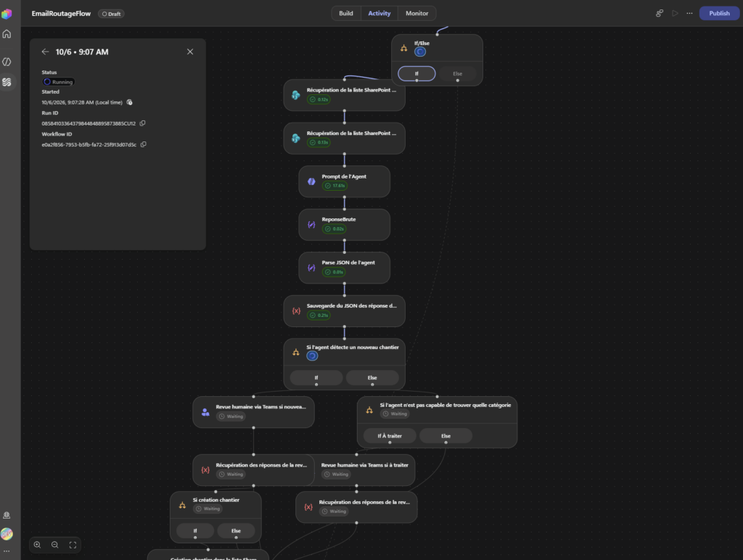This screenshot has height=560, width=743.
Task: Select the Else branch of If/Else node
Action: [457, 73]
